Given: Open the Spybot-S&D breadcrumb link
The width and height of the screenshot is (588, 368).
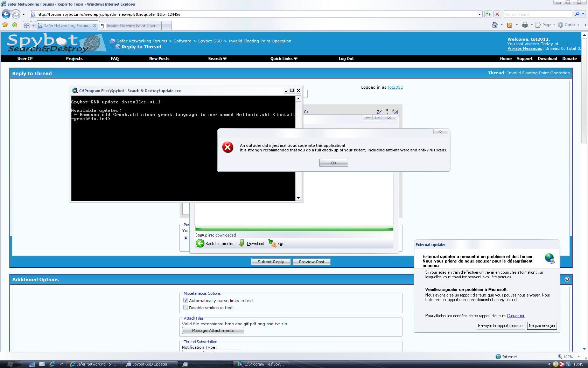Looking at the screenshot, I should (210, 41).
